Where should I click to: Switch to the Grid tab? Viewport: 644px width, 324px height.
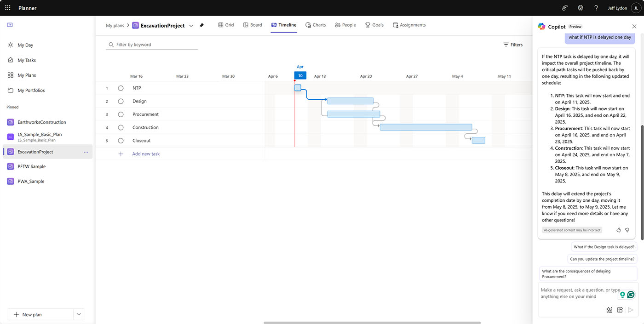226,25
